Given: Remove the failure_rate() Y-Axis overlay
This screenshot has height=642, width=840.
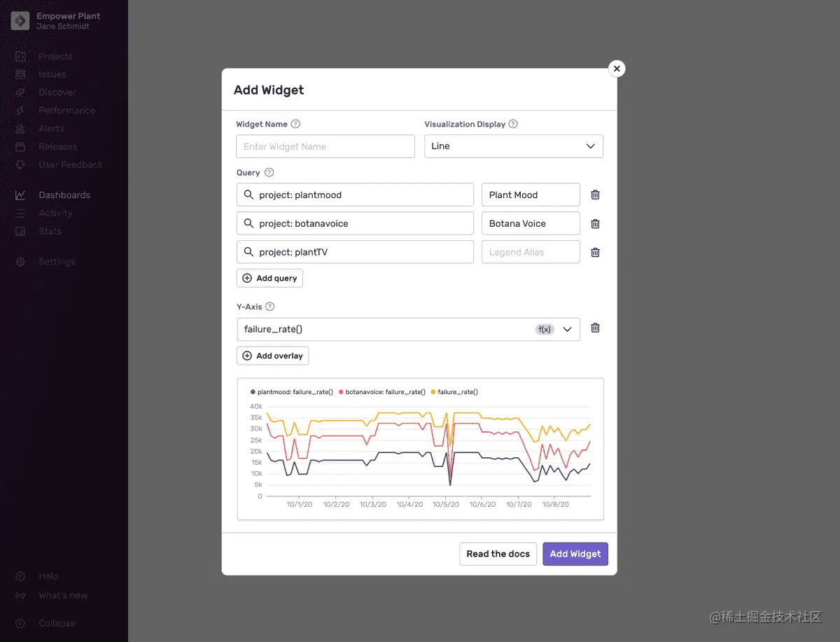Looking at the screenshot, I should (x=595, y=328).
